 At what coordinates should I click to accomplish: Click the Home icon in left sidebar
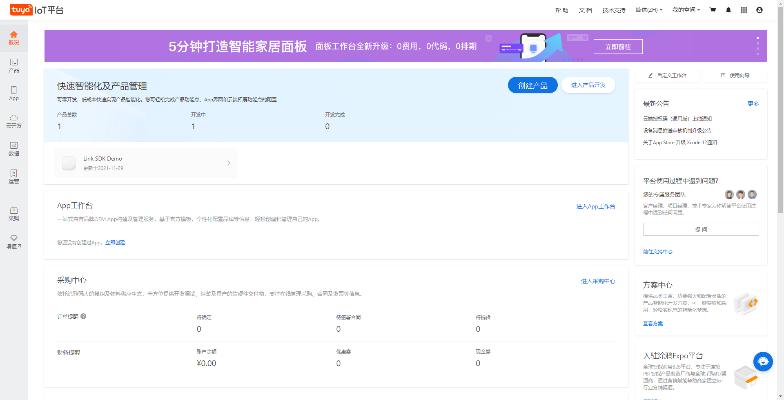coord(13,40)
